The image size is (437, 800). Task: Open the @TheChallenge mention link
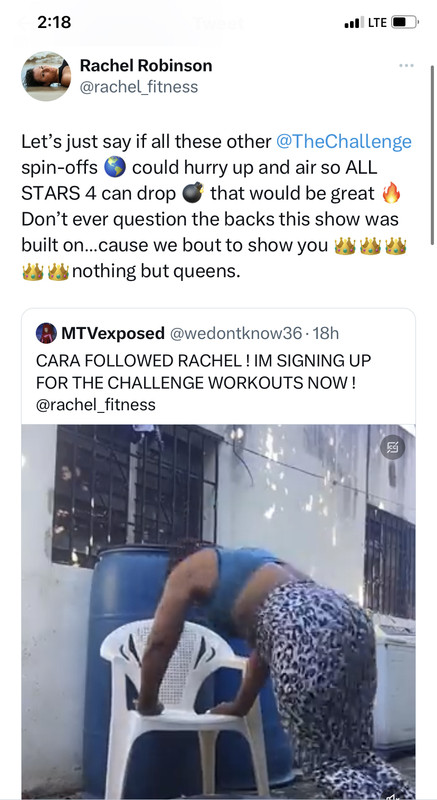(x=343, y=141)
